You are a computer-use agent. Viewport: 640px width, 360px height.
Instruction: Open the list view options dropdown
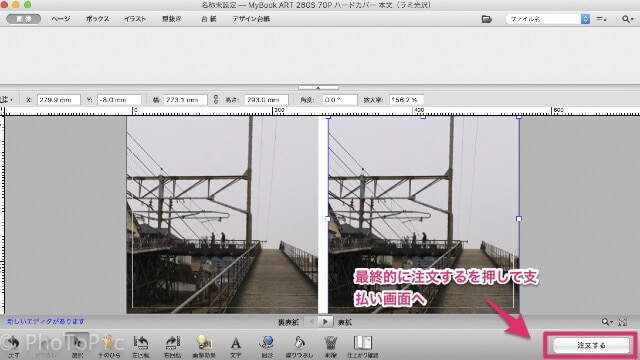601,19
